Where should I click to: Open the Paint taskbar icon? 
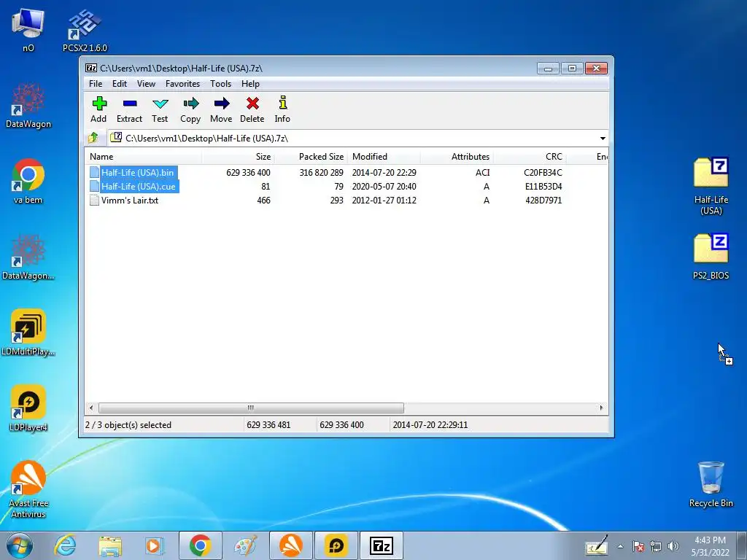tap(246, 545)
